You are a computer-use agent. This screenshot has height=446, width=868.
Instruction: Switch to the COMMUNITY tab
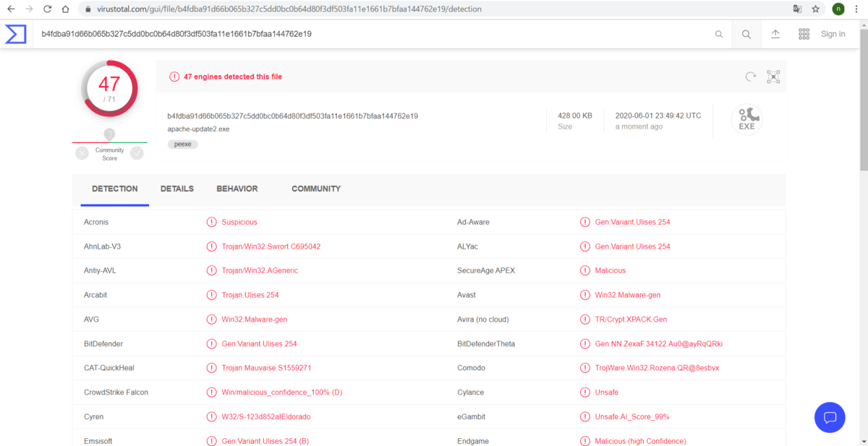click(x=316, y=189)
